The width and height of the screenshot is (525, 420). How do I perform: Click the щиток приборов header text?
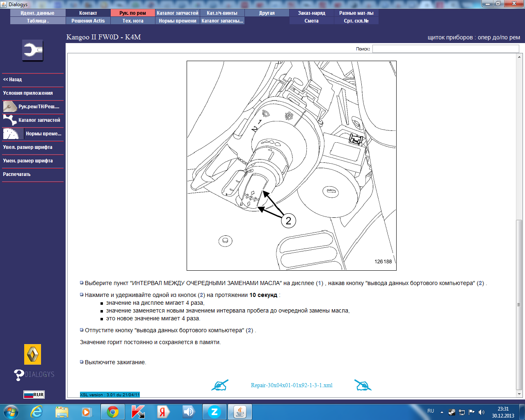474,37
